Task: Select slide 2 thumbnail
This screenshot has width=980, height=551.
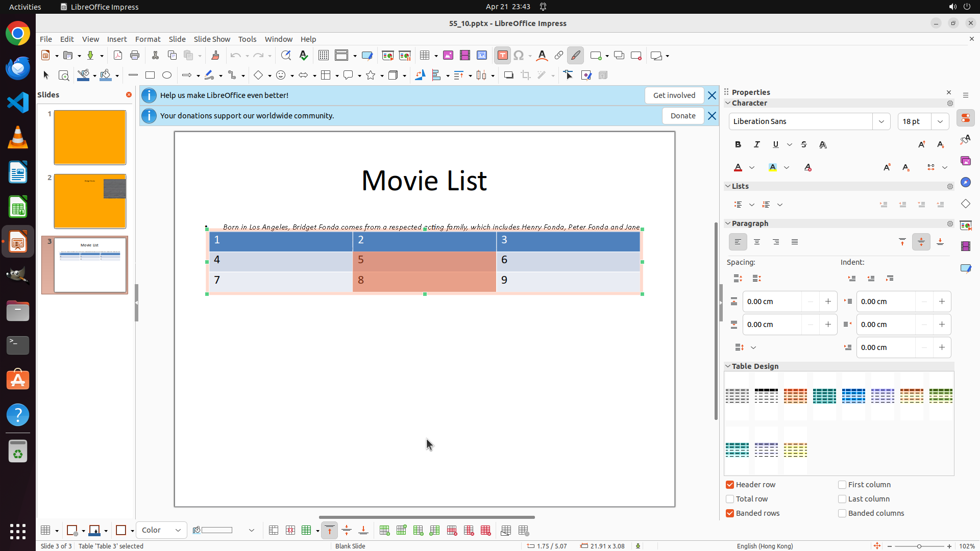Action: pos(90,201)
